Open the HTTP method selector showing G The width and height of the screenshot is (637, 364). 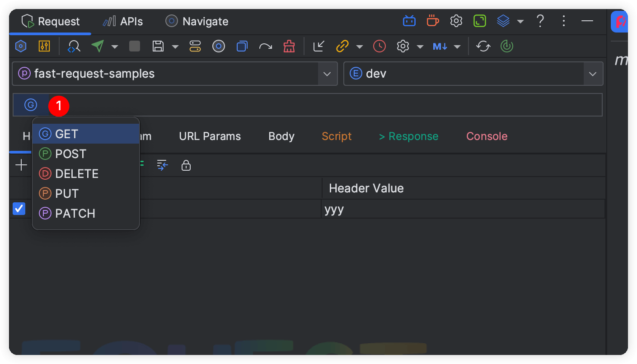click(x=31, y=105)
